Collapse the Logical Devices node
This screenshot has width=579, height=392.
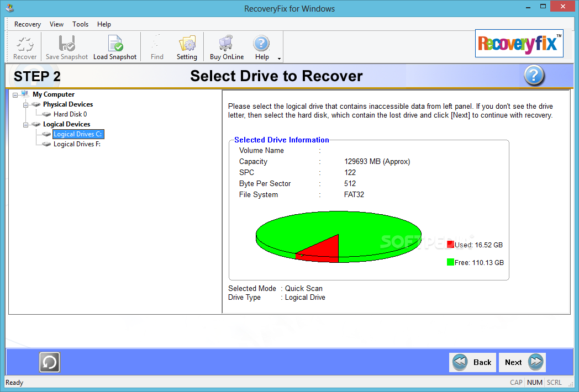click(x=25, y=125)
